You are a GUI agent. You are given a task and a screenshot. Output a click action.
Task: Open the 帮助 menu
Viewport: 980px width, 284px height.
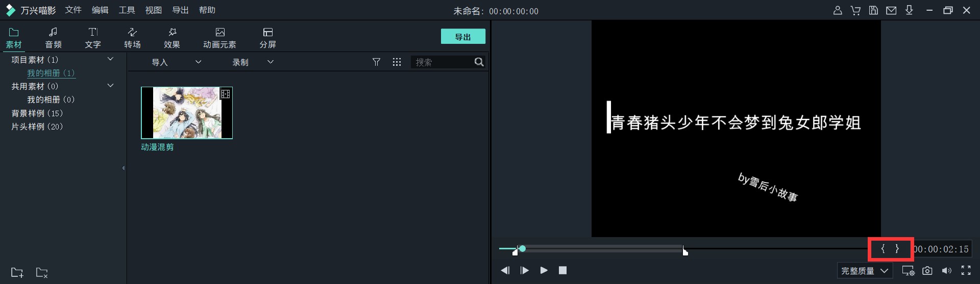point(207,10)
